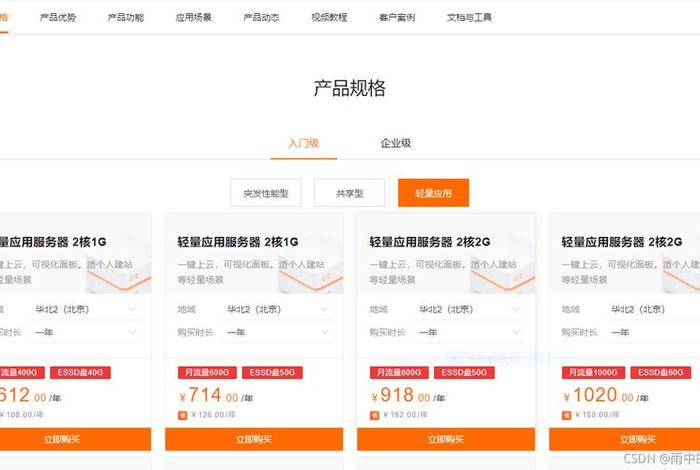Click the ESSD盘40G badge

[x=80, y=372]
